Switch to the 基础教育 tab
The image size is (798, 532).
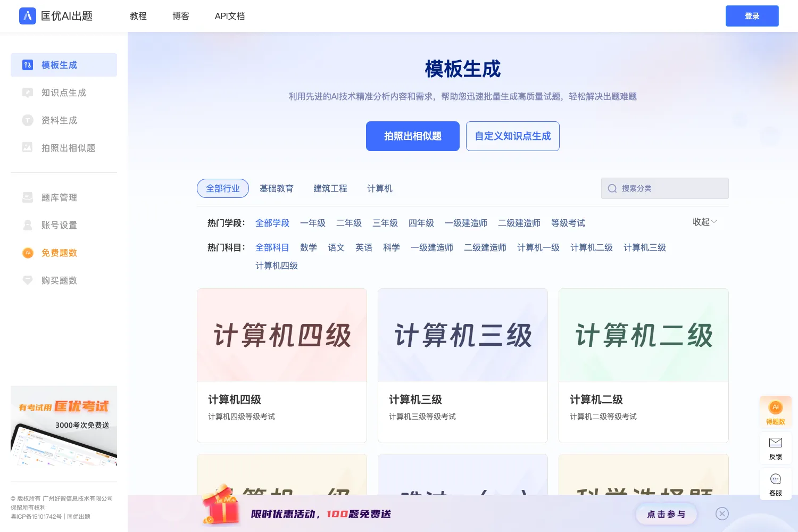[x=277, y=188]
